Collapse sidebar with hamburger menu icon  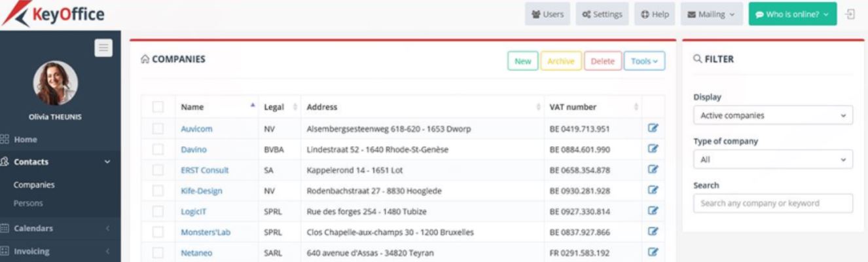click(x=103, y=48)
